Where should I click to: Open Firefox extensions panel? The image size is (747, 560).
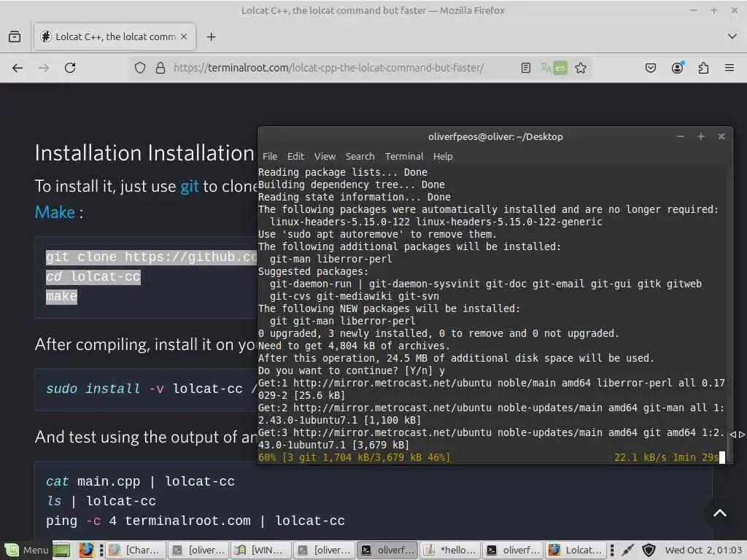[703, 68]
